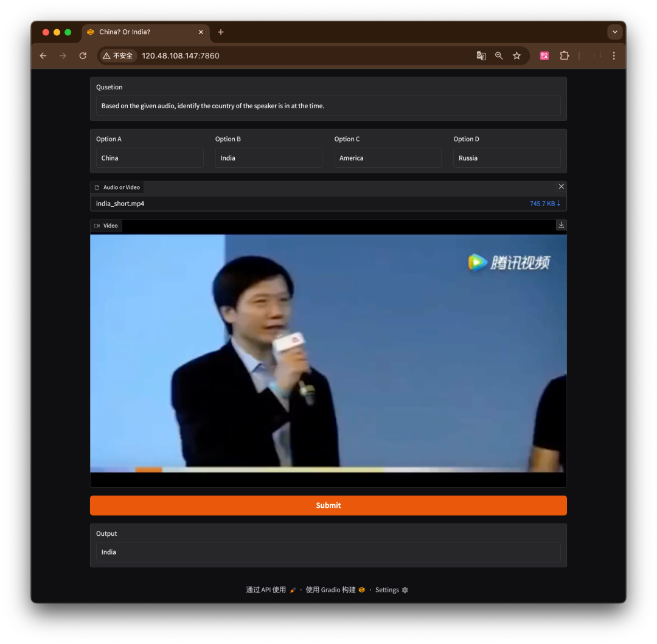This screenshot has height=644, width=657.
Task: Click the Option A field containing China
Action: tap(150, 158)
